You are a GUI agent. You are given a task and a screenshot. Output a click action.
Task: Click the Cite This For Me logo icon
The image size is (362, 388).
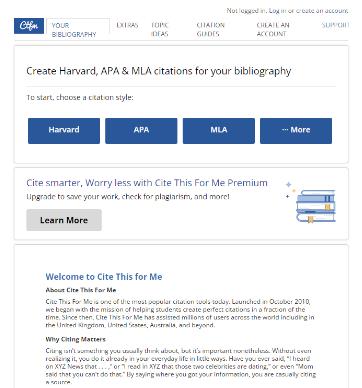pyautogui.click(x=29, y=26)
